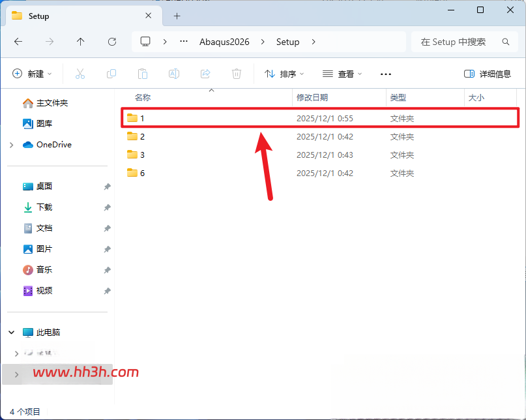Close the Setup tab
The width and height of the screenshot is (526, 420).
click(x=148, y=16)
